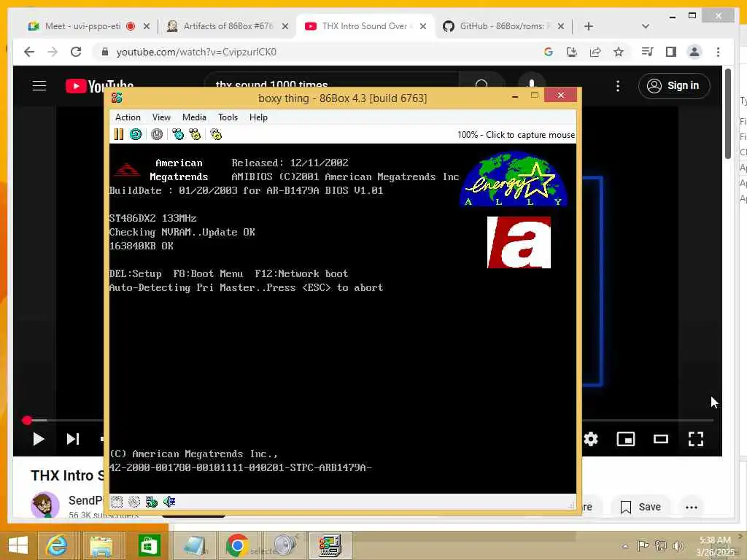Open File Explorer from taskbar
The width and height of the screenshot is (747, 560).
(101, 545)
